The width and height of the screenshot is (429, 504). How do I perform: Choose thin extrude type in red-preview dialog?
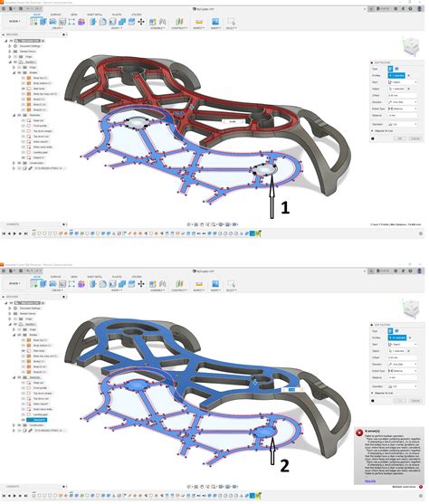coord(396,69)
